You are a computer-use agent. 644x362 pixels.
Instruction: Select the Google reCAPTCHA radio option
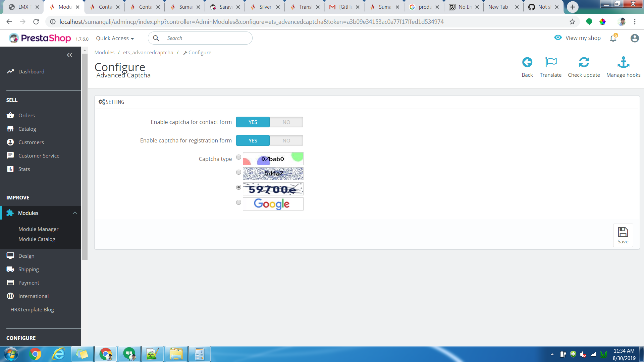click(x=238, y=202)
